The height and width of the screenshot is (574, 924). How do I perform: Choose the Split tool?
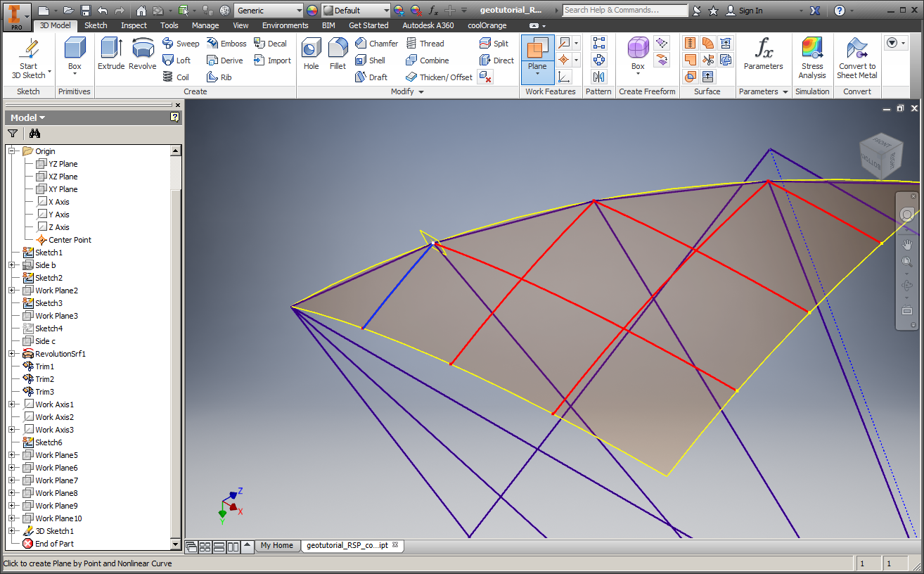pos(494,44)
